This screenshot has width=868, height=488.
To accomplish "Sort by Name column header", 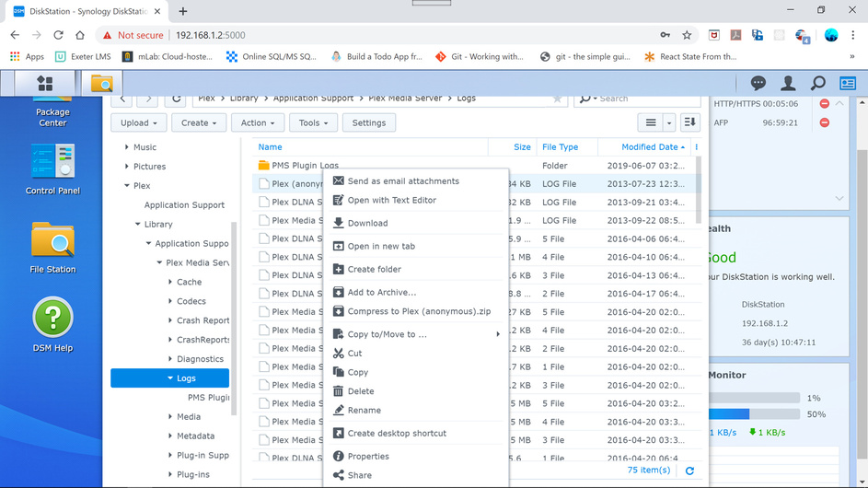I will pyautogui.click(x=270, y=146).
